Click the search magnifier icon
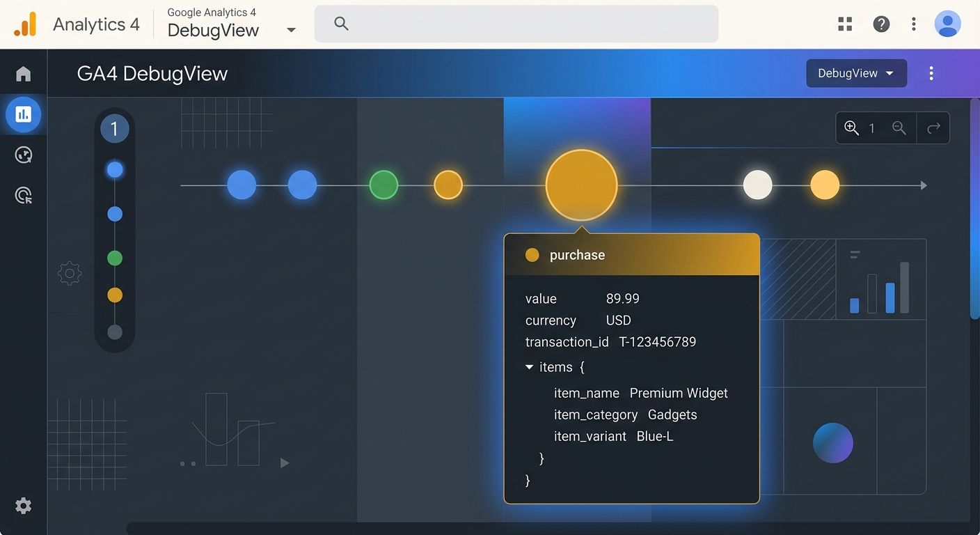This screenshot has width=980, height=535. pyautogui.click(x=341, y=24)
